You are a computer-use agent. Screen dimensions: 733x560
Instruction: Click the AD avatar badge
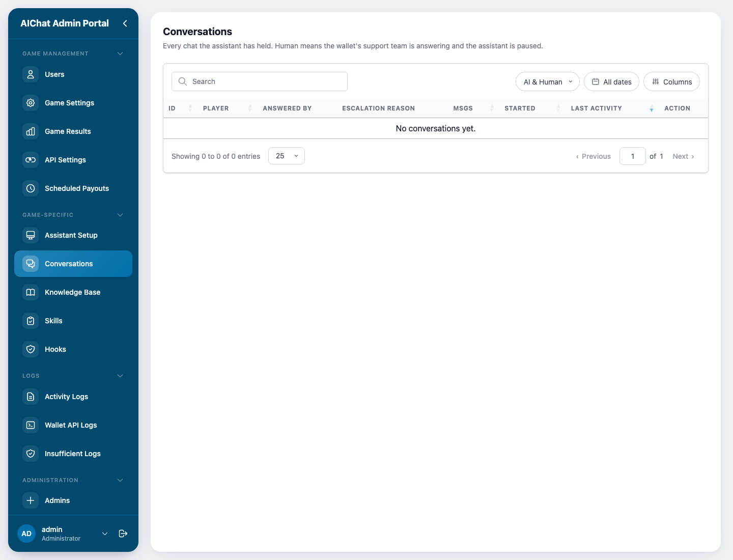(26, 534)
